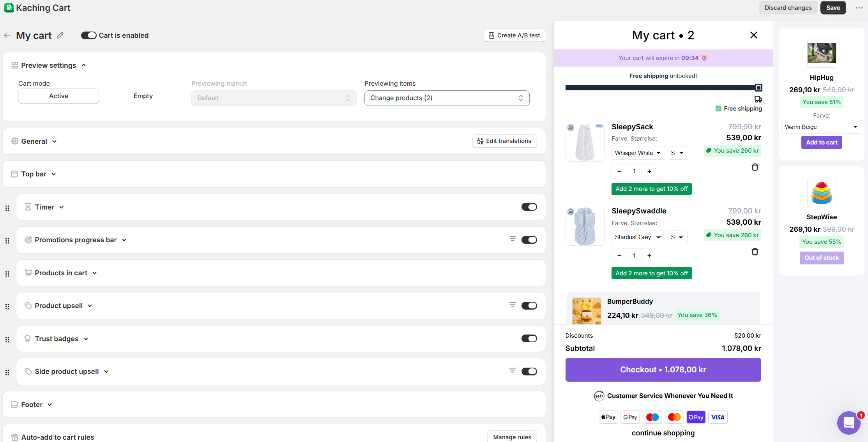Decrease SleepySack quantity with minus
This screenshot has width=868, height=442.
click(x=619, y=171)
